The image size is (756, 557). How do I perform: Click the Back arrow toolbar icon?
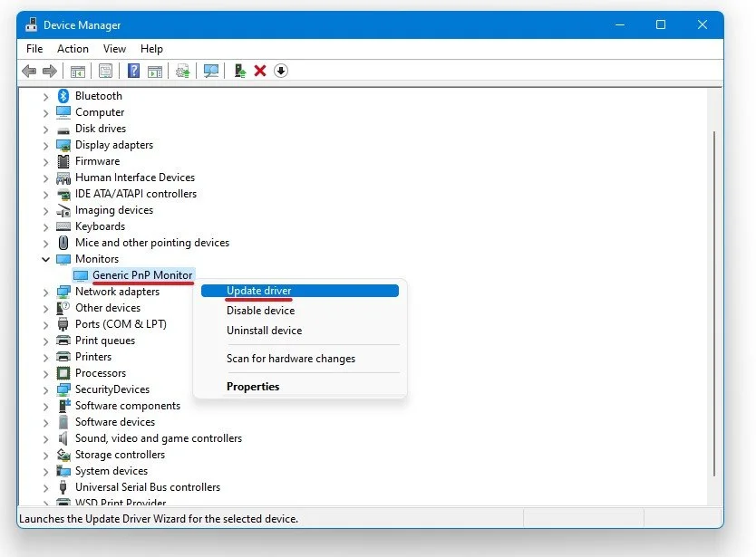coord(29,72)
